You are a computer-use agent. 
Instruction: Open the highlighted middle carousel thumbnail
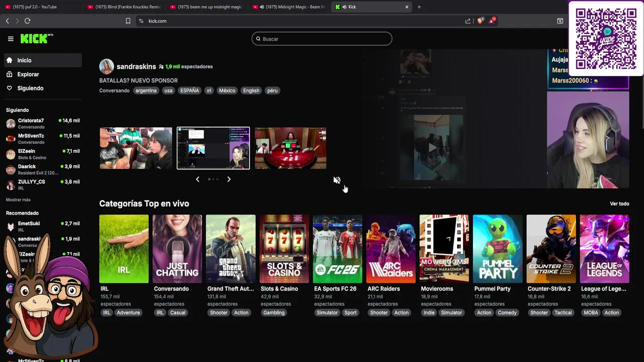(213, 148)
